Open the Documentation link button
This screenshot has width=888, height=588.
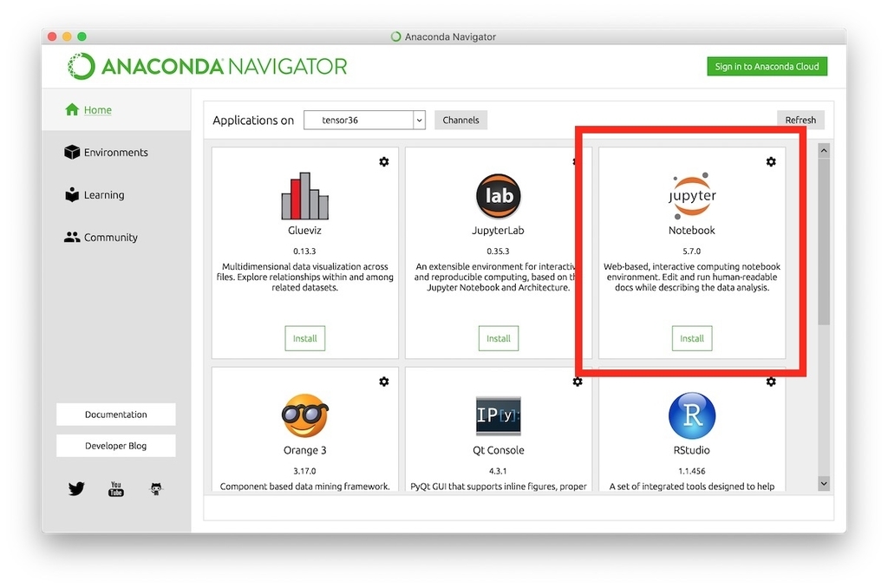[116, 415]
